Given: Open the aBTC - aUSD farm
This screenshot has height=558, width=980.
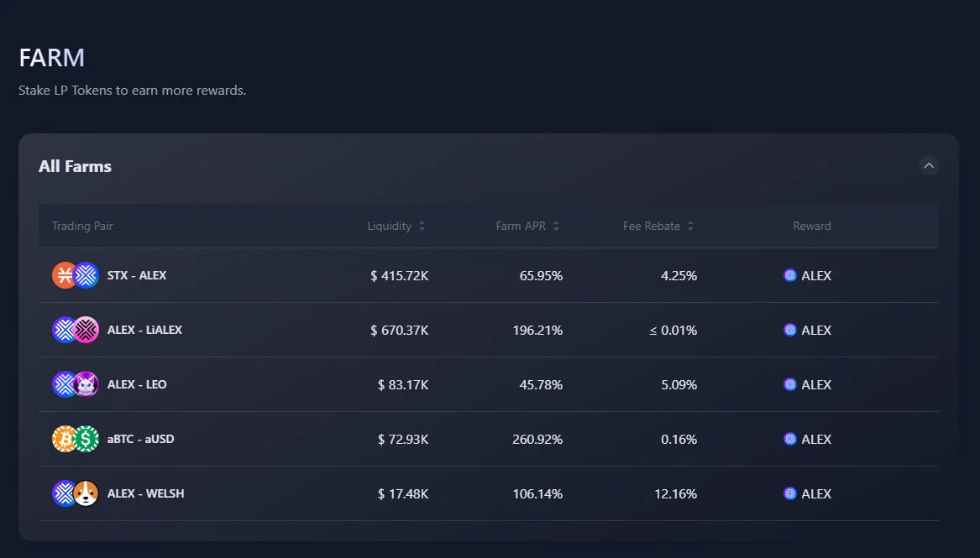Looking at the screenshot, I should (x=488, y=439).
